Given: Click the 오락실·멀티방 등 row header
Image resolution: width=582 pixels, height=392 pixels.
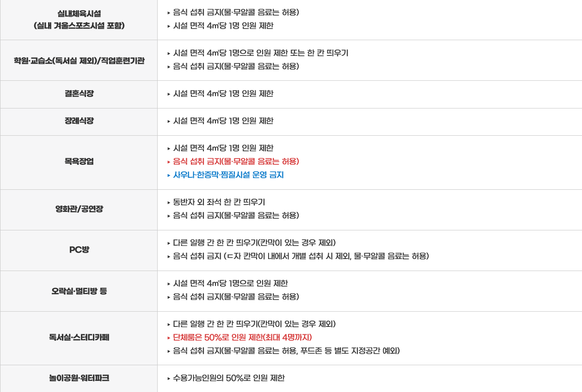Looking at the screenshot, I should pyautogui.click(x=79, y=291).
